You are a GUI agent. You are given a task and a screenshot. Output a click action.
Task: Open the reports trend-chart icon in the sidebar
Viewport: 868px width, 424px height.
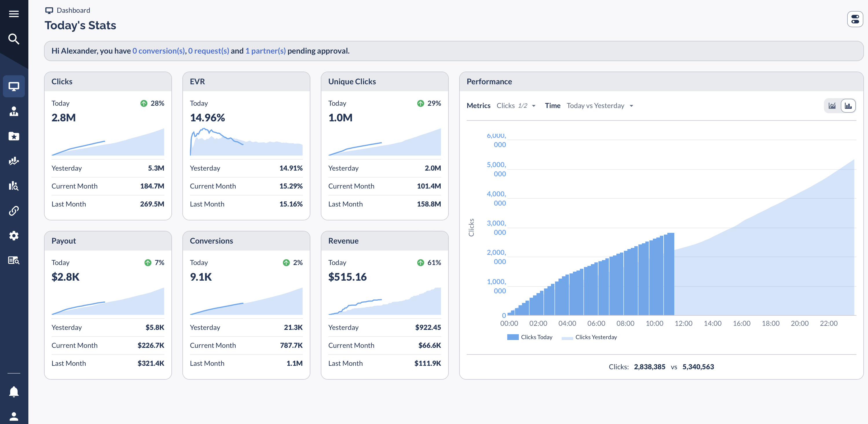(x=14, y=161)
